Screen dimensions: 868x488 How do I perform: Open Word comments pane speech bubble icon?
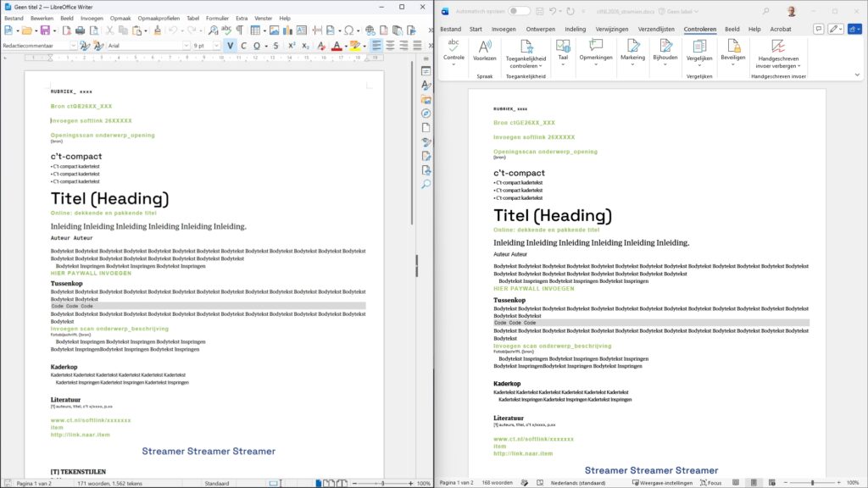click(818, 29)
